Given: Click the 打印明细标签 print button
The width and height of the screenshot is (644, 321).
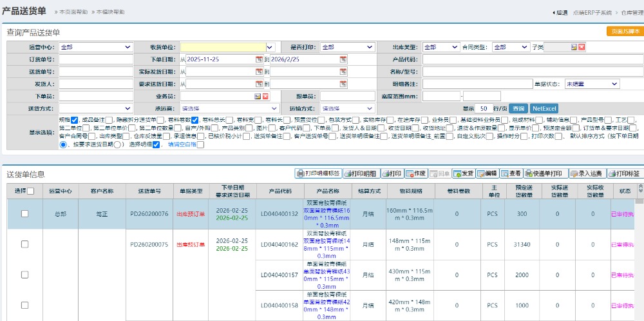Looking at the screenshot, I should point(318,173).
